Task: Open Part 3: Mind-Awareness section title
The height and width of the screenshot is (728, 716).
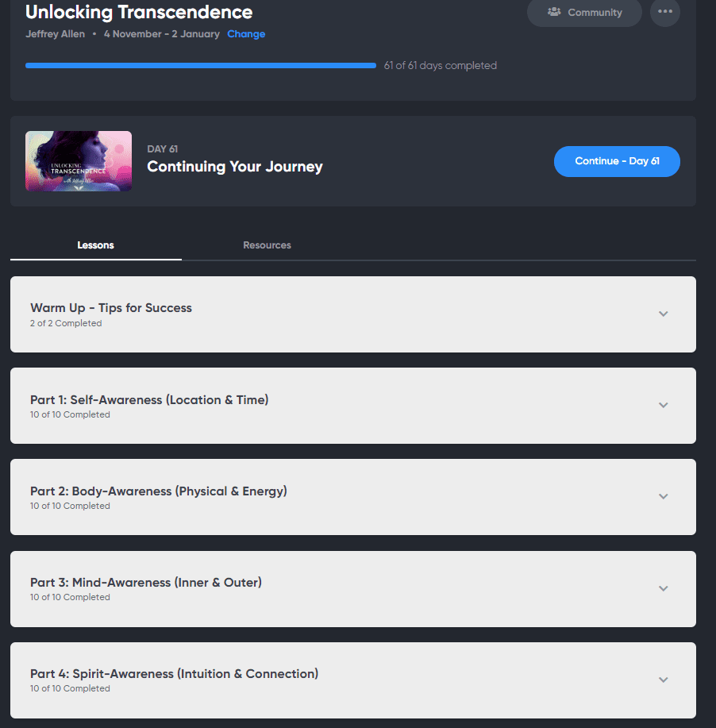Action: 146,582
